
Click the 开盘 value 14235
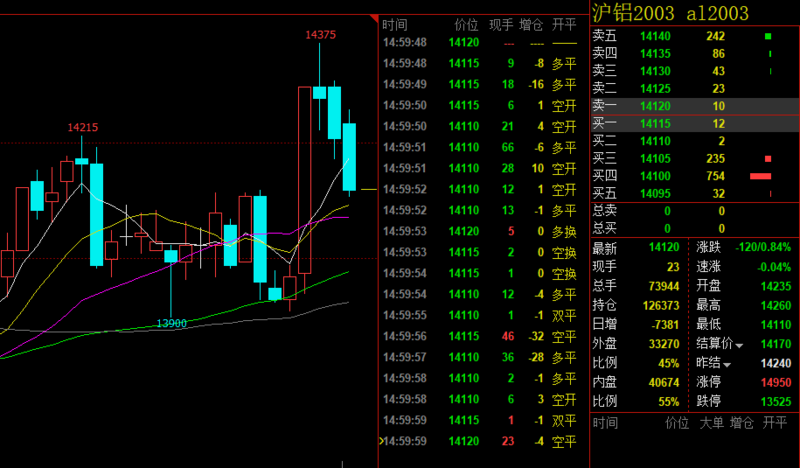[776, 286]
